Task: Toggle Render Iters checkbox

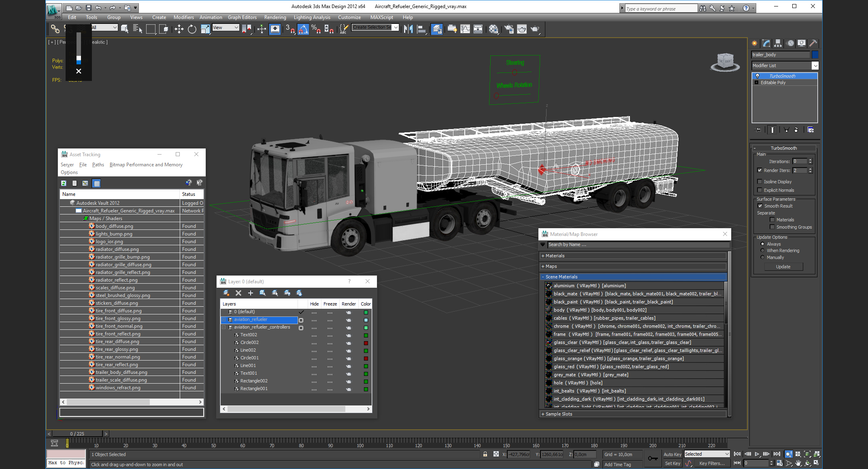Action: [760, 170]
